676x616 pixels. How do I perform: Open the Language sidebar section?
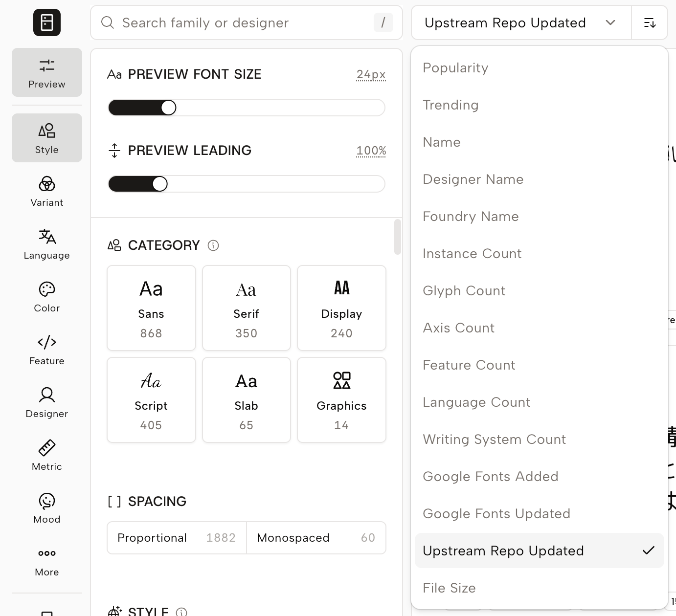click(x=47, y=244)
